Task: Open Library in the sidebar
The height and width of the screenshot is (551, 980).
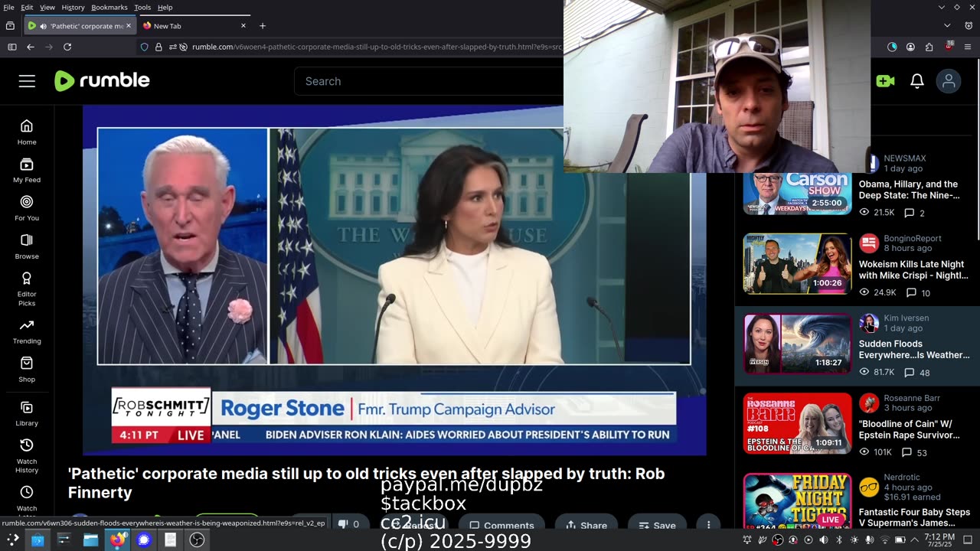Action: 27,413
